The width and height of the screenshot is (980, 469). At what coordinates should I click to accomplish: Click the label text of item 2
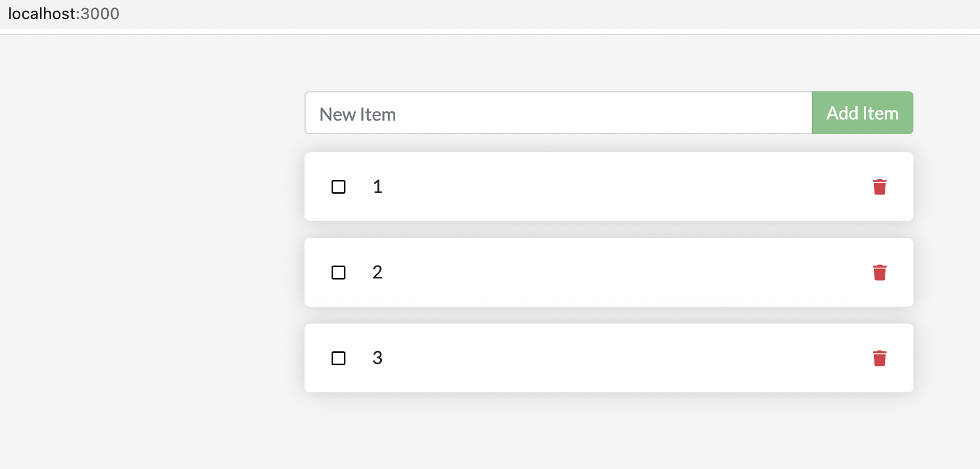(x=378, y=272)
